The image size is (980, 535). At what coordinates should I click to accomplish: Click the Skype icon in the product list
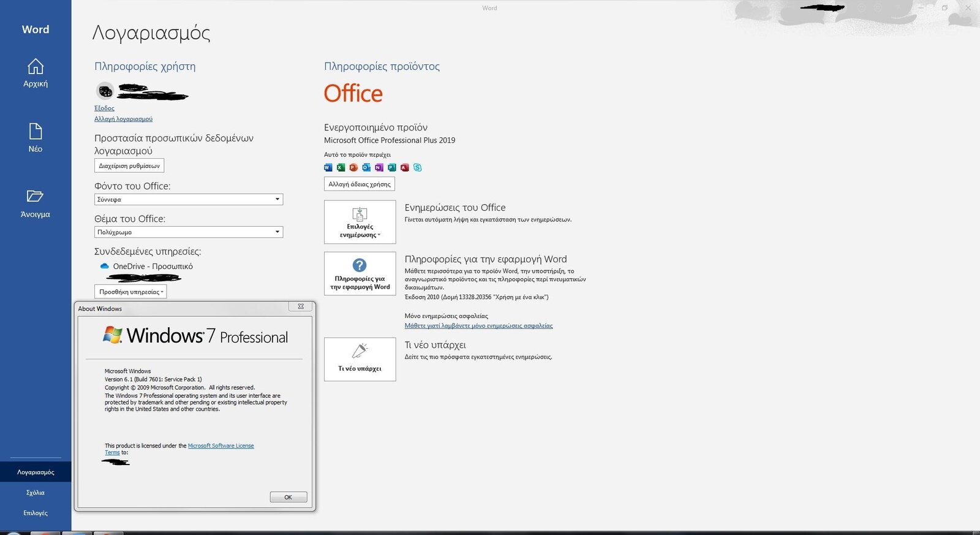pyautogui.click(x=418, y=167)
